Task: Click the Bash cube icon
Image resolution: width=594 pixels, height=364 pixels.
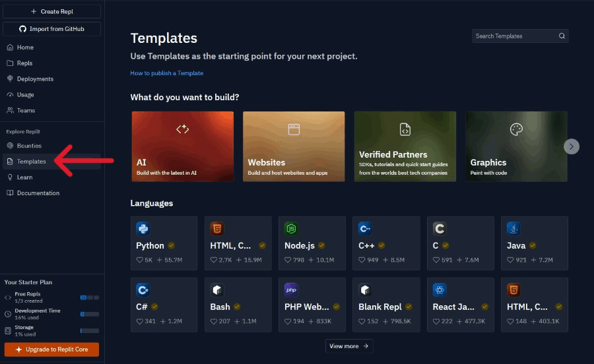Action: pyautogui.click(x=217, y=290)
